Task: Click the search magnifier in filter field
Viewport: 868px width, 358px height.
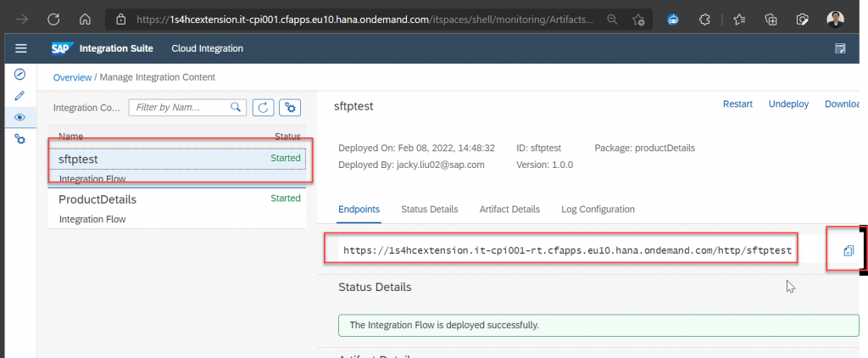Action: pos(236,107)
